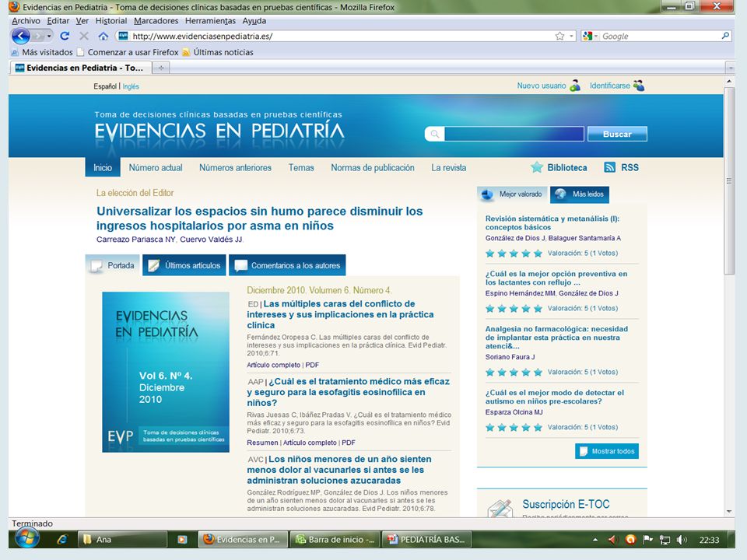747x560 pixels.
Task: Stop loading with the X icon
Action: pos(84,36)
